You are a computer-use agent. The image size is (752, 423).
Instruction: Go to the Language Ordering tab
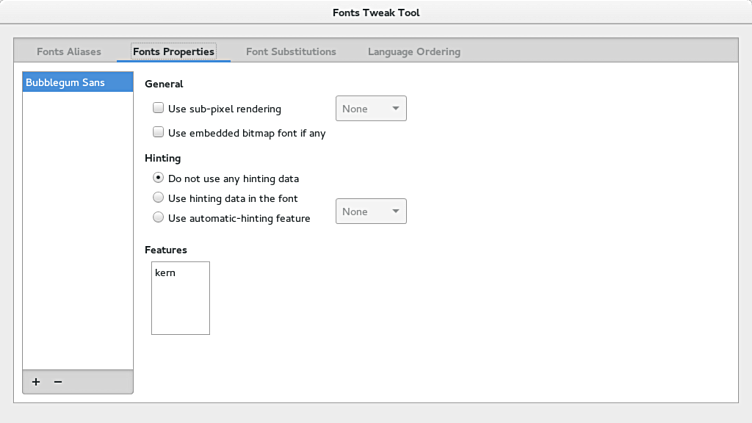click(414, 51)
